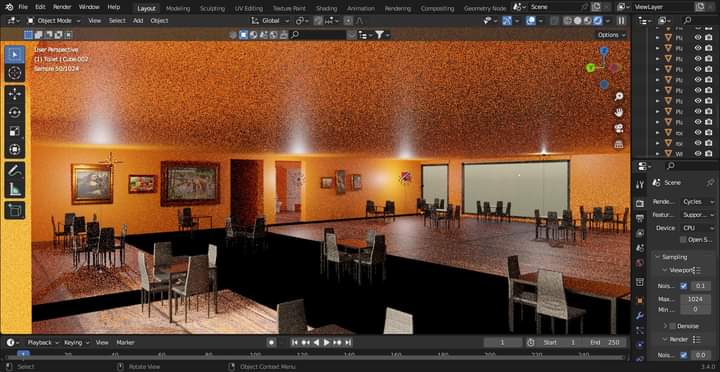Switch perspective/orthographic with the grid gizmo
The image size is (720, 372).
point(619,144)
